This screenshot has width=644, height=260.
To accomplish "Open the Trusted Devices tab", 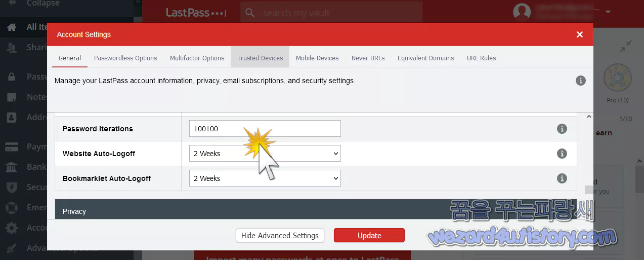I will (260, 58).
